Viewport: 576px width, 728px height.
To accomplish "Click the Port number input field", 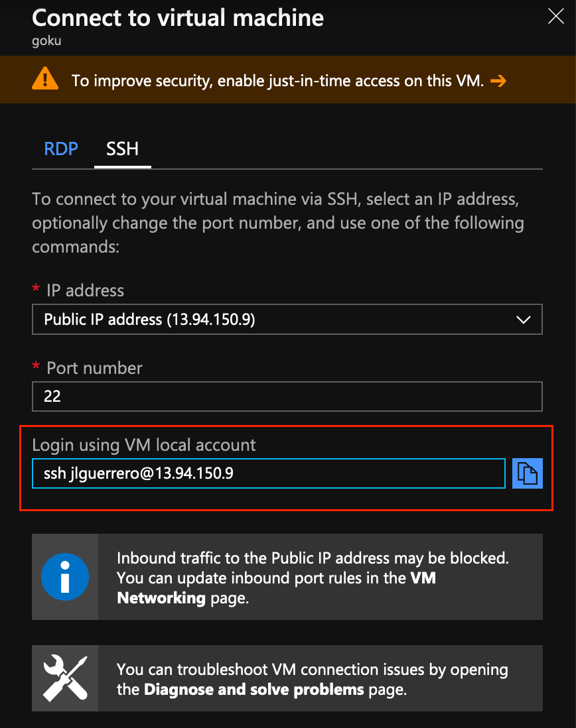I will pos(287,396).
